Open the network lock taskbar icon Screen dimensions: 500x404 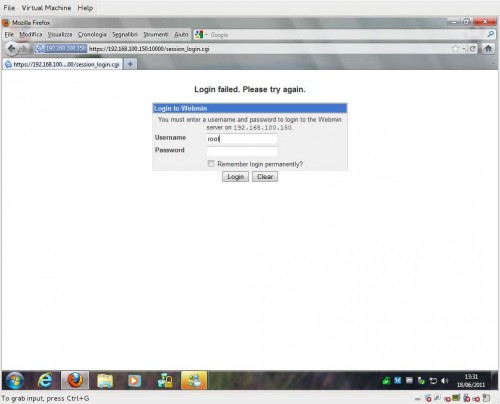[165, 380]
